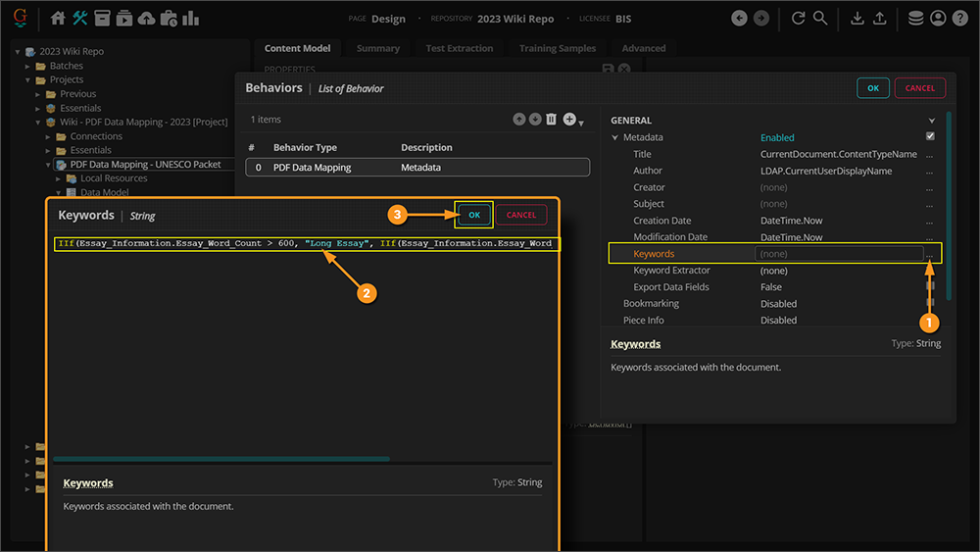
Task: Delete behavior using the trash icon
Action: coord(551,120)
